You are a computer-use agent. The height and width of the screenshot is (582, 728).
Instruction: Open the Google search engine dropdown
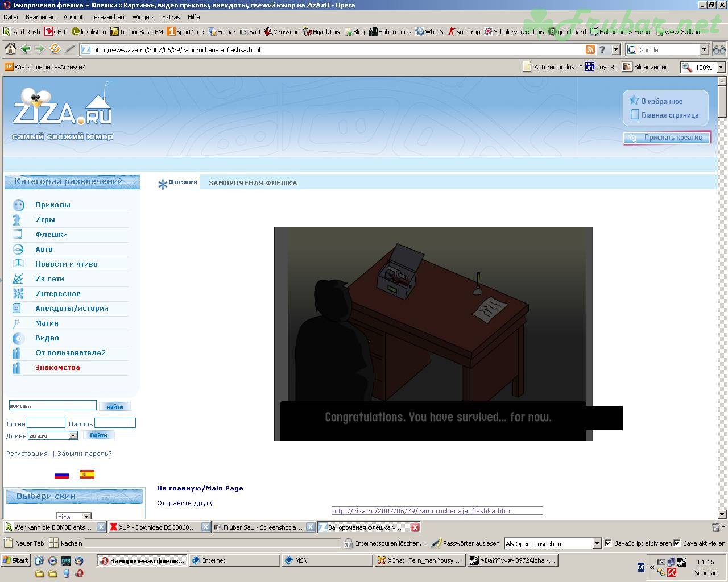pos(704,49)
